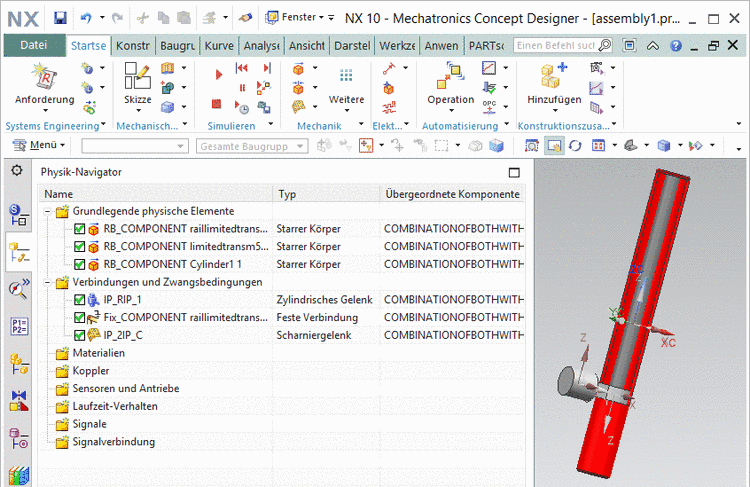The width and height of the screenshot is (750, 487).
Task: Click the search magnifier icon in command finder
Action: (x=605, y=45)
